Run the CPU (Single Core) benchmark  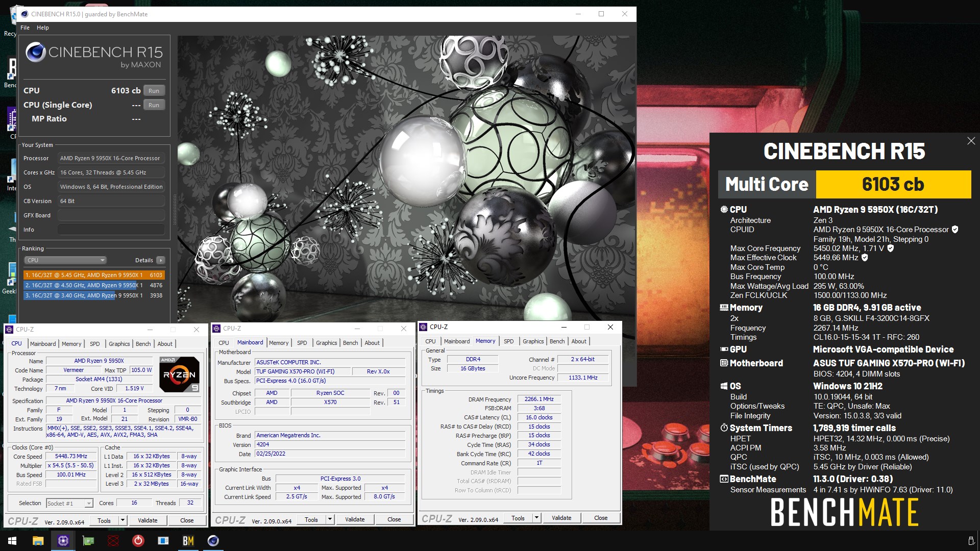(x=154, y=105)
